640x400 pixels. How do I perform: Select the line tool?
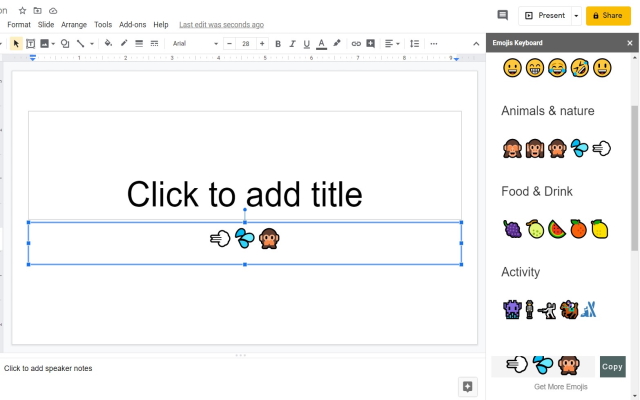pyautogui.click(x=80, y=43)
